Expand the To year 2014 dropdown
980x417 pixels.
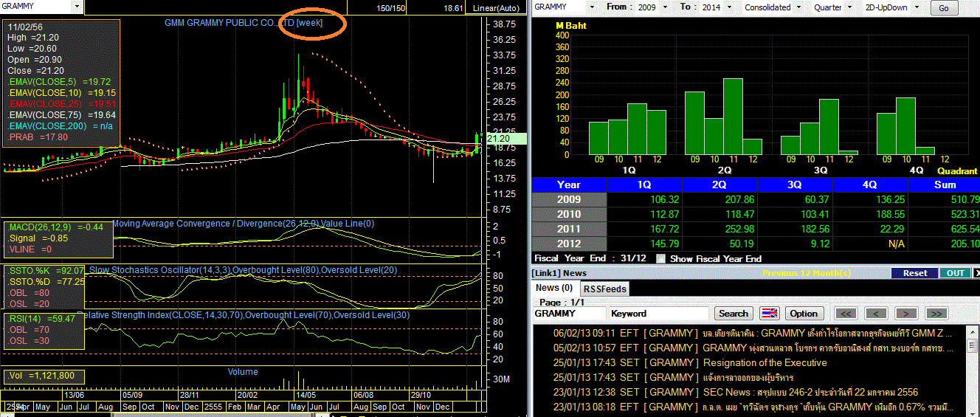click(730, 7)
